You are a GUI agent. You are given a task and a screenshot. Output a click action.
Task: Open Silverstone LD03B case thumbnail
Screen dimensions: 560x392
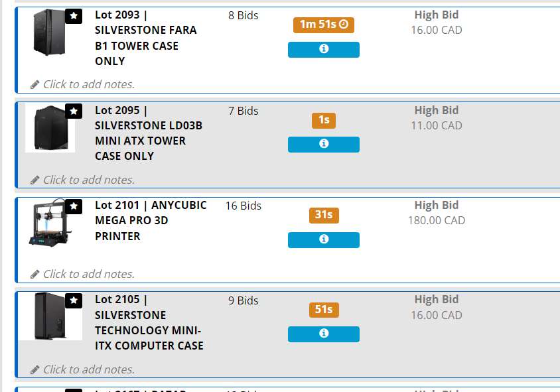pyautogui.click(x=50, y=128)
